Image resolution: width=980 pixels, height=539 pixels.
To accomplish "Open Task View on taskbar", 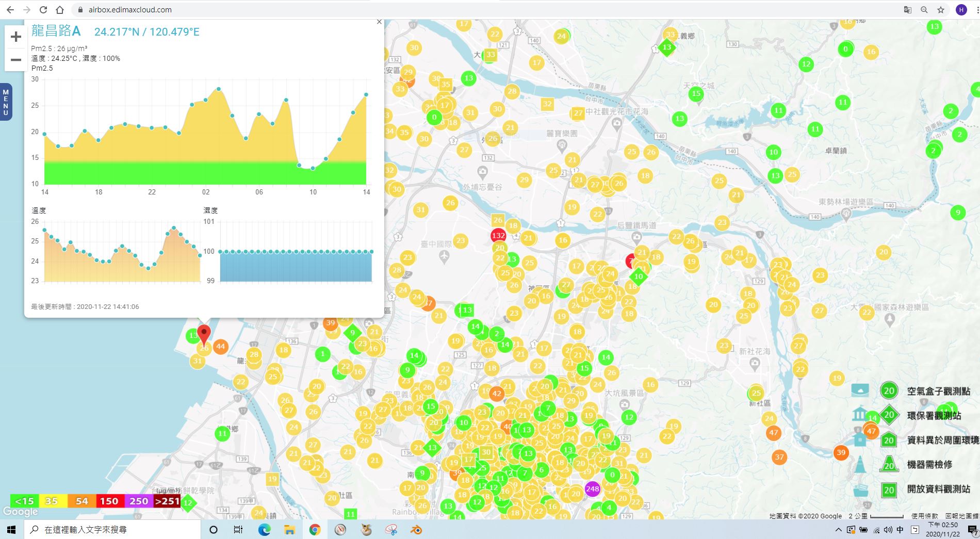I will coord(238,530).
